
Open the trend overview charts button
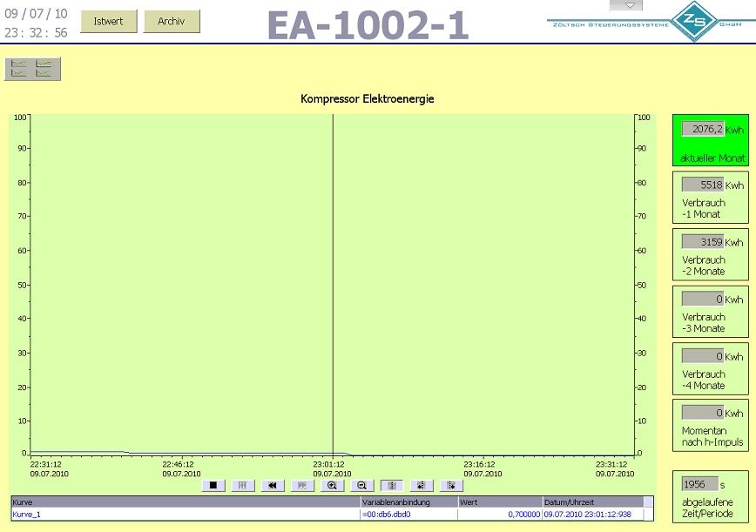coord(32,69)
